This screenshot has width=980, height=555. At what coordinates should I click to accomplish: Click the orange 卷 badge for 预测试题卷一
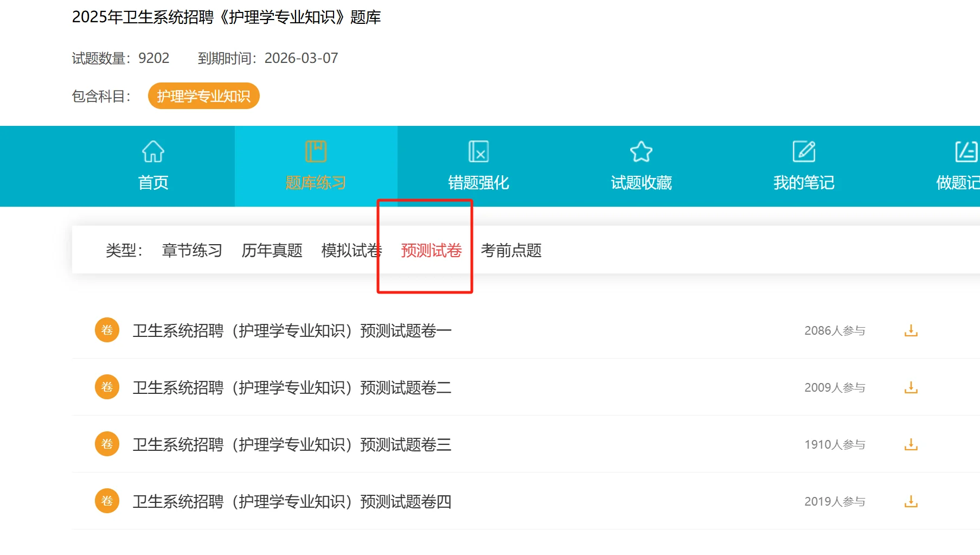107,330
